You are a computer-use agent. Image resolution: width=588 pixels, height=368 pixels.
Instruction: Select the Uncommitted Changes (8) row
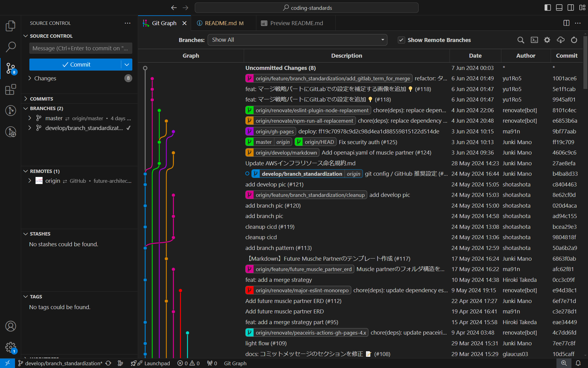coord(360,68)
